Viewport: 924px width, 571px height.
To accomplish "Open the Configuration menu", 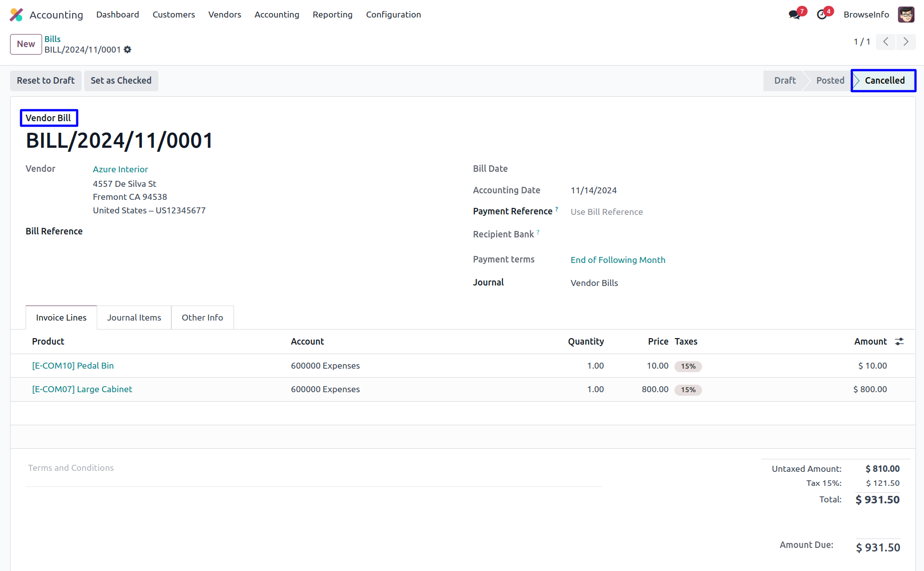I will coord(393,15).
